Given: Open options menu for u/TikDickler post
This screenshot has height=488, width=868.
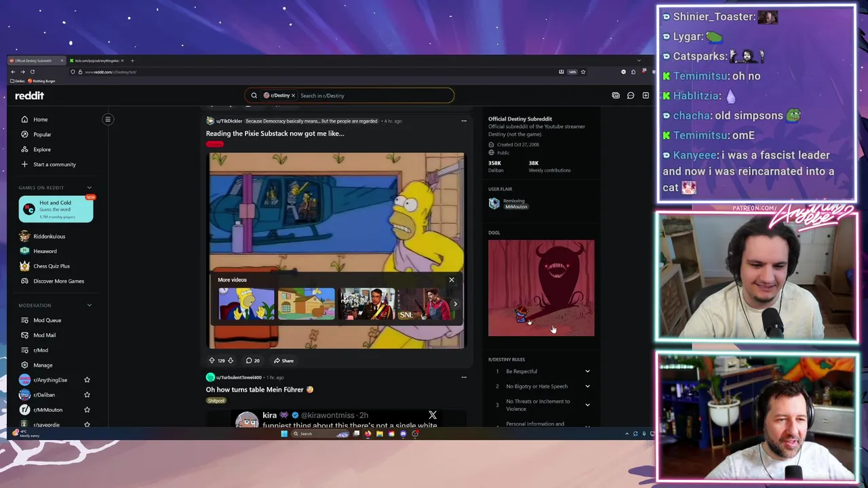Looking at the screenshot, I should click(x=464, y=121).
